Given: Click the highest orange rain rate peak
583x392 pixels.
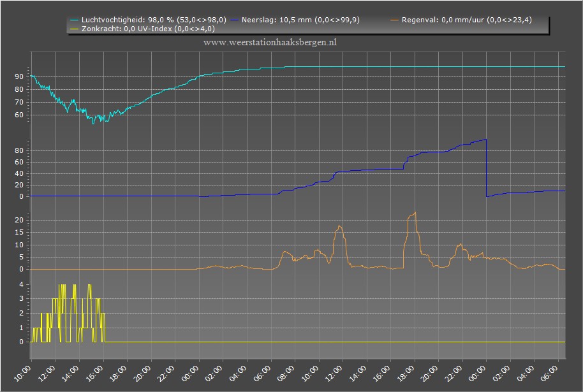Looking at the screenshot, I should coord(415,212).
